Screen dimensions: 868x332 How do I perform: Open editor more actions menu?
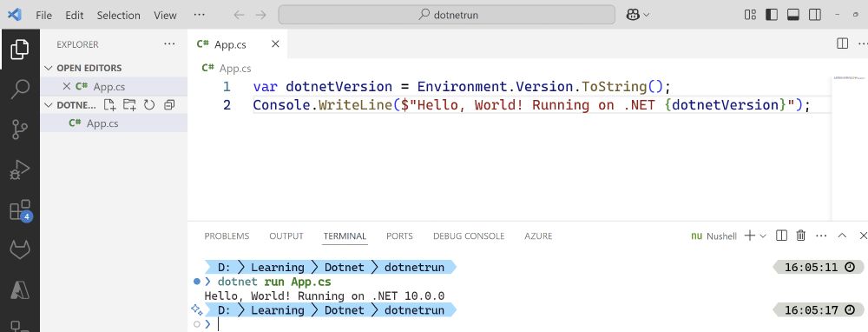(x=863, y=43)
